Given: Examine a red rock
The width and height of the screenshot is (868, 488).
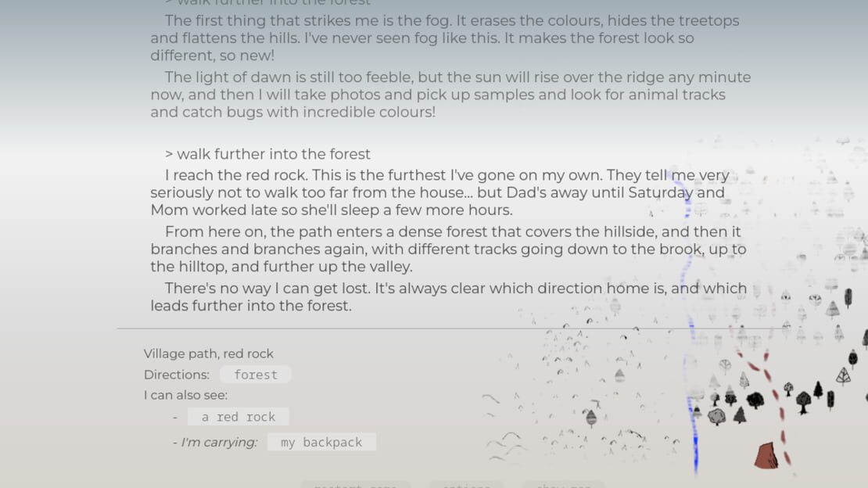Looking at the screenshot, I should click(x=238, y=417).
